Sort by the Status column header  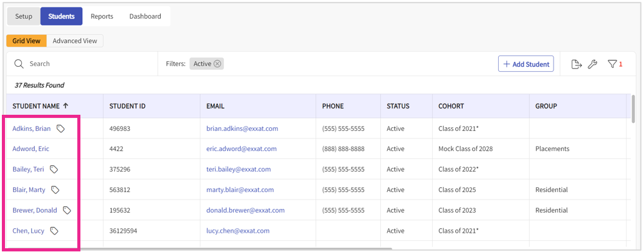(x=398, y=106)
